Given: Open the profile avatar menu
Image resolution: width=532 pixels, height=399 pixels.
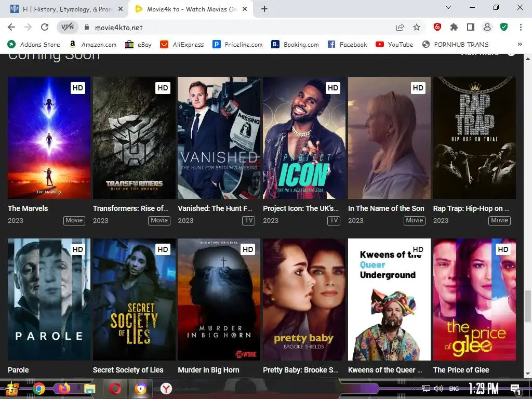Looking at the screenshot, I should [487, 27].
